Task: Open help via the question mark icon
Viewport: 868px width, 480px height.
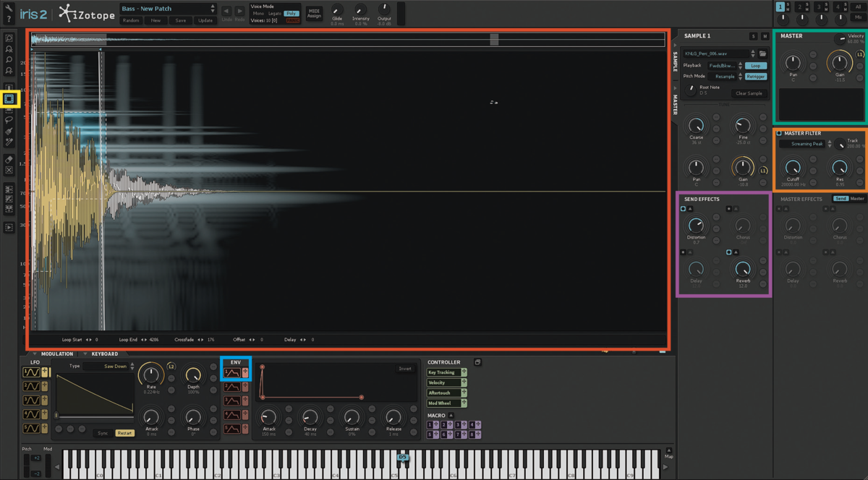Action: (9, 19)
